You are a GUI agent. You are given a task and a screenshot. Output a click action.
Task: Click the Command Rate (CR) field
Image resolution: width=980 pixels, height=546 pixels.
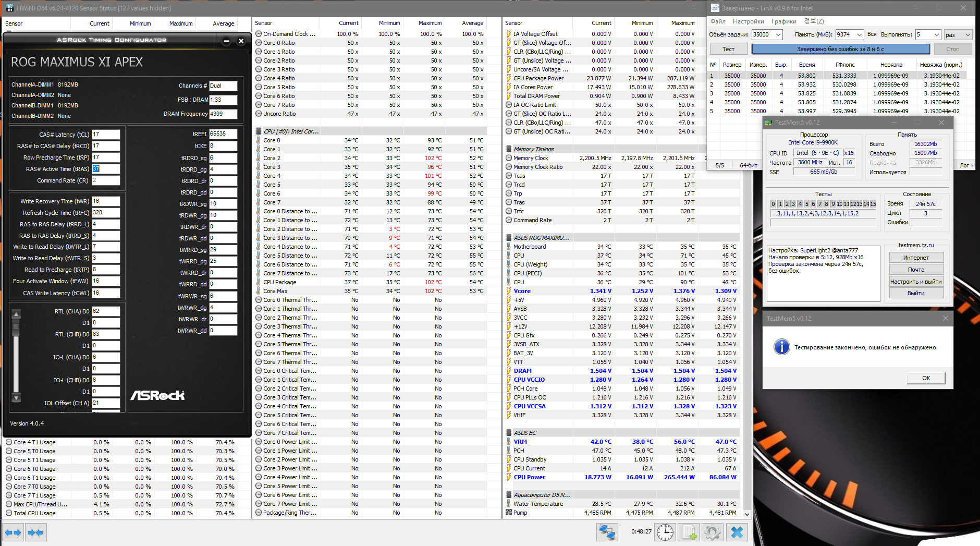106,180
